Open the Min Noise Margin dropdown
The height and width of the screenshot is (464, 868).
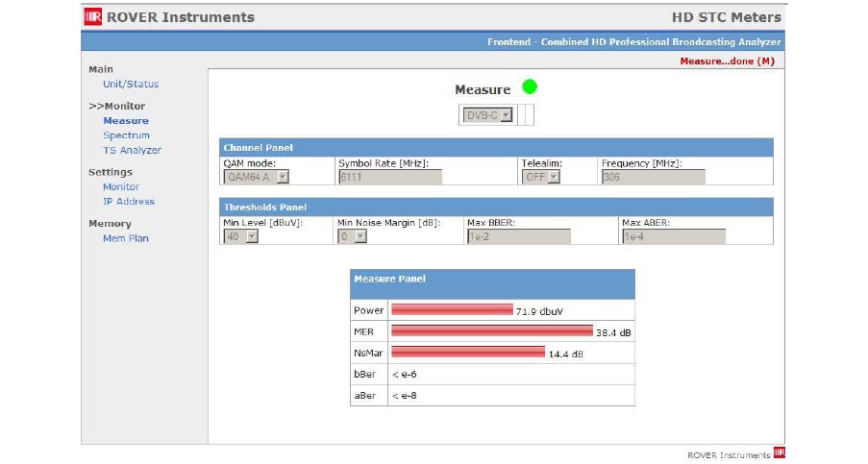(x=352, y=236)
